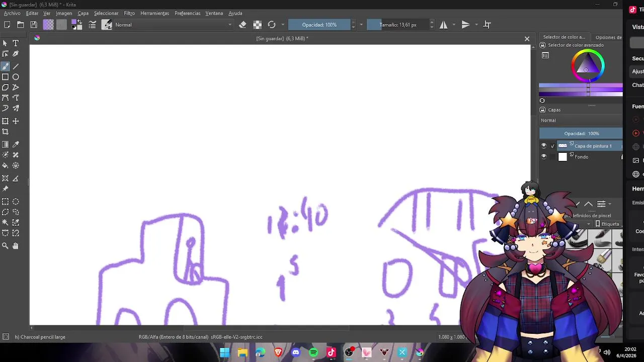Toggle preserve alpha checkerboard button
The height and width of the screenshot is (362, 644).
257,25
